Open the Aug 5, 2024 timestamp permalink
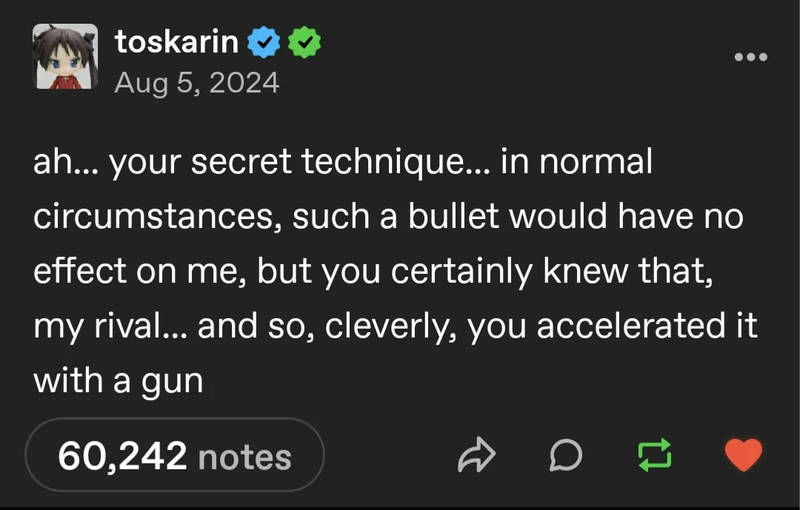 pyautogui.click(x=197, y=83)
